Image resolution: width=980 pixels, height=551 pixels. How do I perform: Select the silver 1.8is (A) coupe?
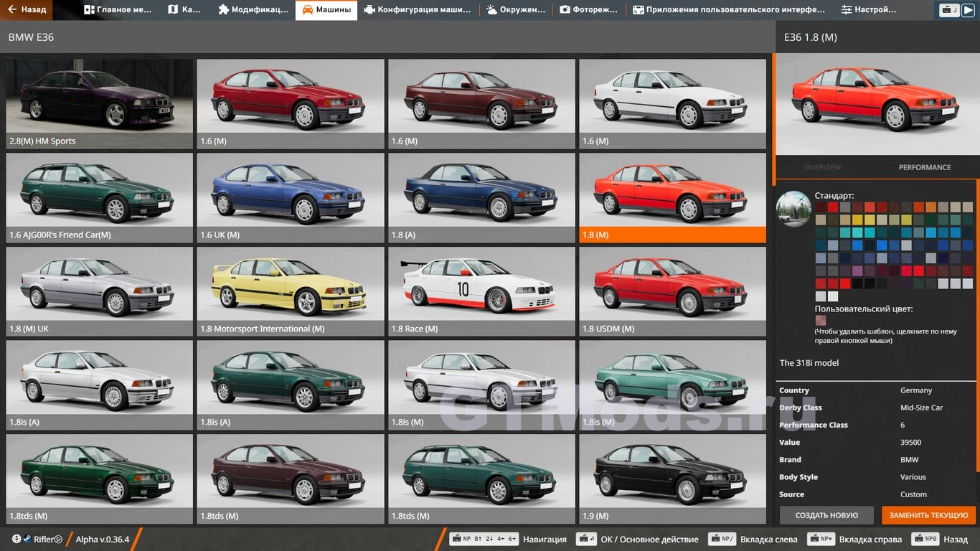pyautogui.click(x=100, y=385)
